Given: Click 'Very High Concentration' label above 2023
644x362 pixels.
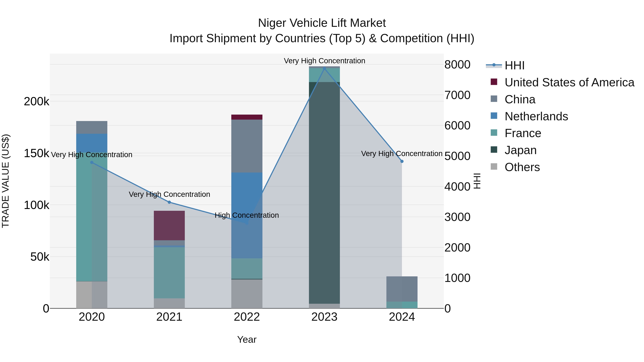Looking at the screenshot, I should coord(325,61).
